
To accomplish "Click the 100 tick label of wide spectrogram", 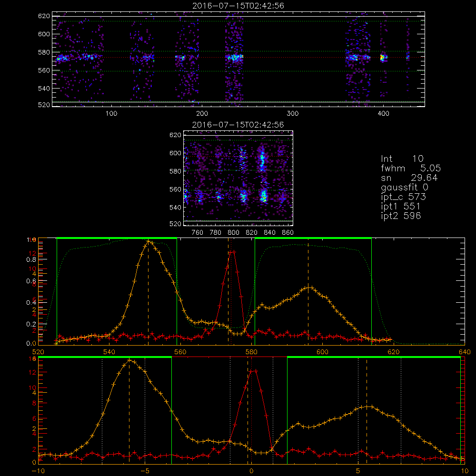I will [x=111, y=114].
